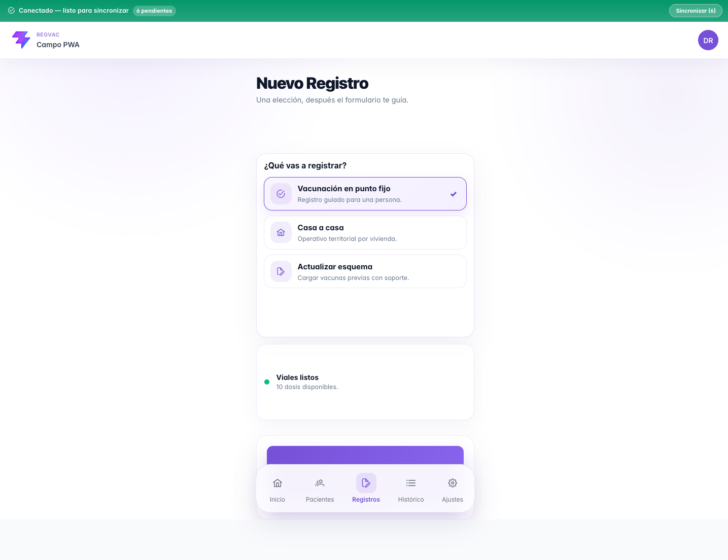The image size is (728, 560).
Task: Click the Ajustes gear icon
Action: pyautogui.click(x=453, y=483)
